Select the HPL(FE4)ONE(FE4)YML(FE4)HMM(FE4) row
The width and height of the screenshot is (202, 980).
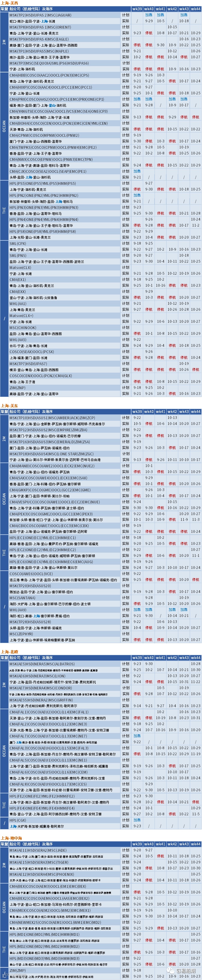pyautogui.click(x=65, y=808)
